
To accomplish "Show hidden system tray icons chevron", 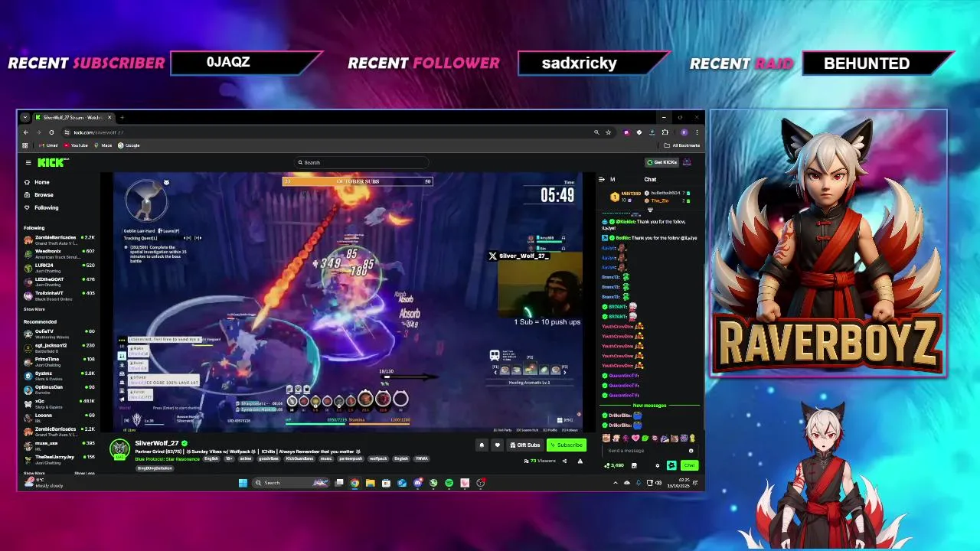I will [x=616, y=483].
